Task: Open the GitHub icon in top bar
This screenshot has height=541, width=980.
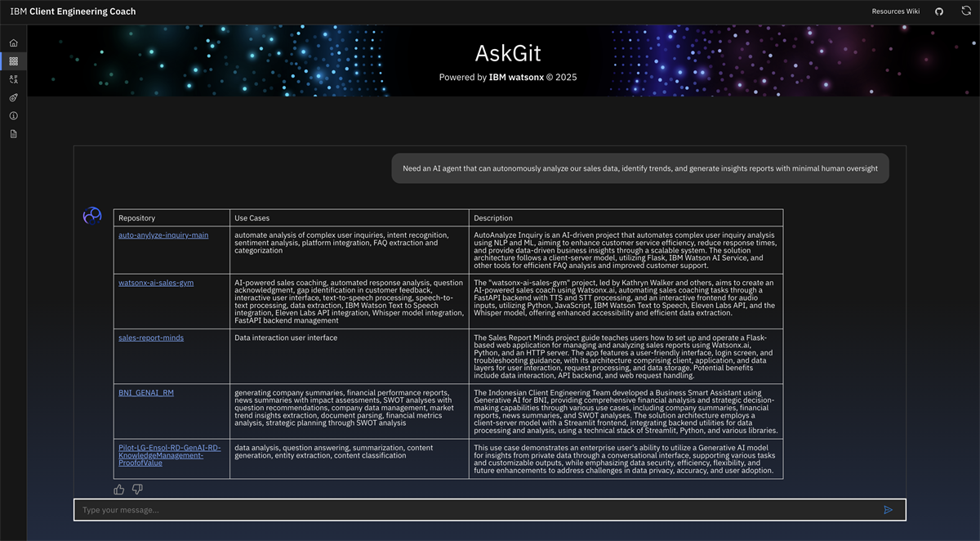Action: pyautogui.click(x=939, y=11)
